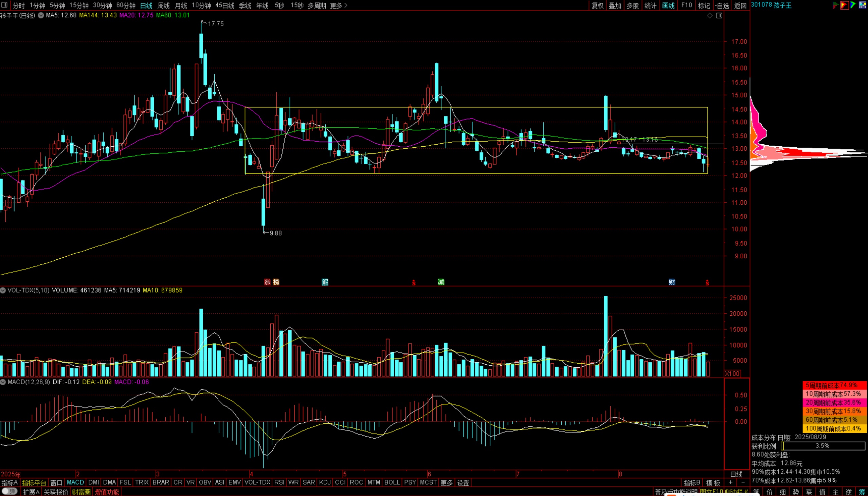This screenshot has width=868, height=496.
Task: Switch to 分时 intraday tab
Action: point(19,5)
